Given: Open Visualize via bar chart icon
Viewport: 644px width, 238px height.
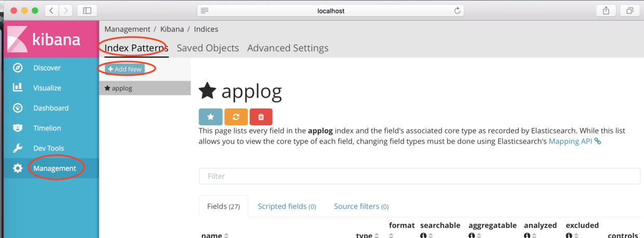Looking at the screenshot, I should point(18,88).
